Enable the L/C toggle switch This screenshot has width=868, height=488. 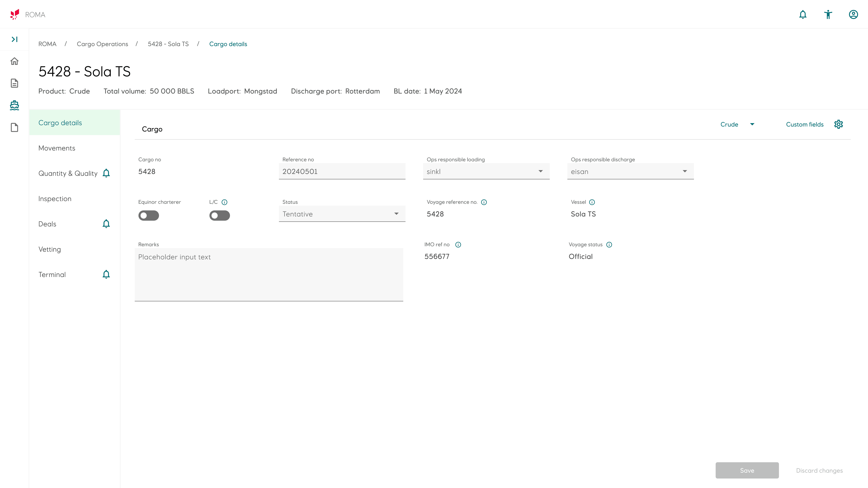220,216
